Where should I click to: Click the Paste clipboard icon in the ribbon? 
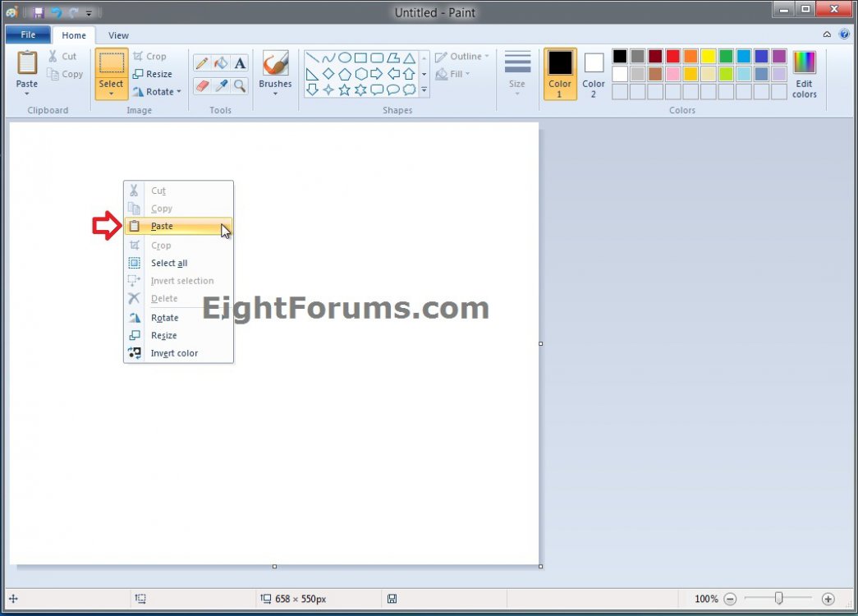(x=27, y=63)
